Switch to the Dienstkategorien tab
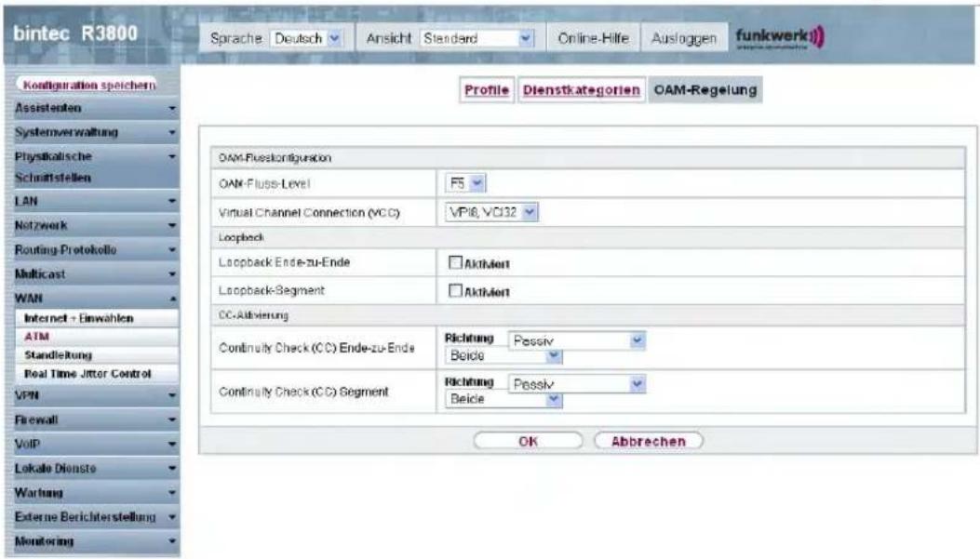Screen dimensions: 980x559 click(x=582, y=90)
